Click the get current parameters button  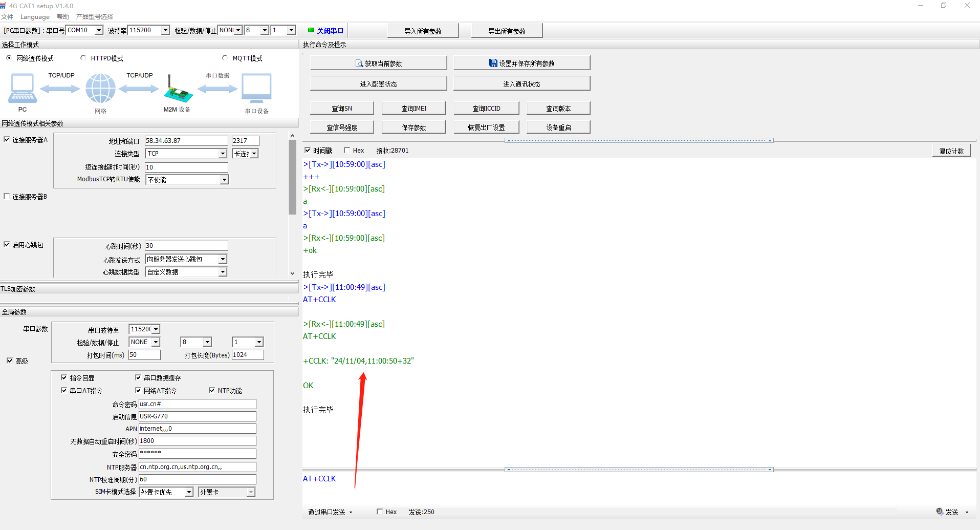coord(378,63)
